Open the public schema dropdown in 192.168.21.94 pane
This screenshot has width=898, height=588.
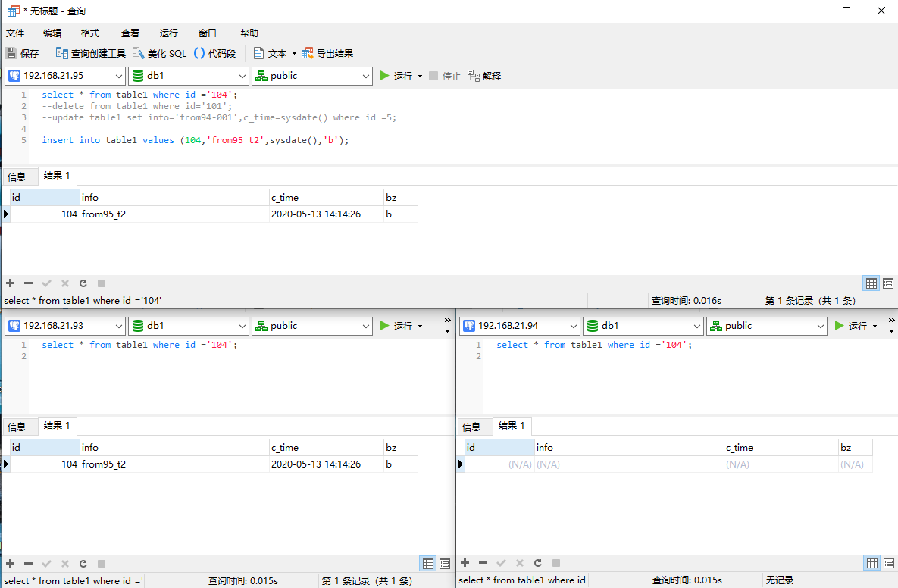coord(767,326)
